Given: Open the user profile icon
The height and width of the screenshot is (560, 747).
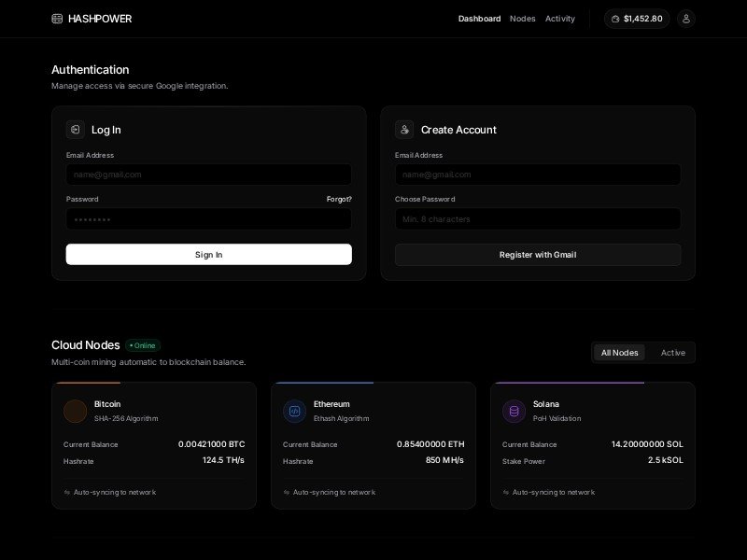Looking at the screenshot, I should click(685, 19).
